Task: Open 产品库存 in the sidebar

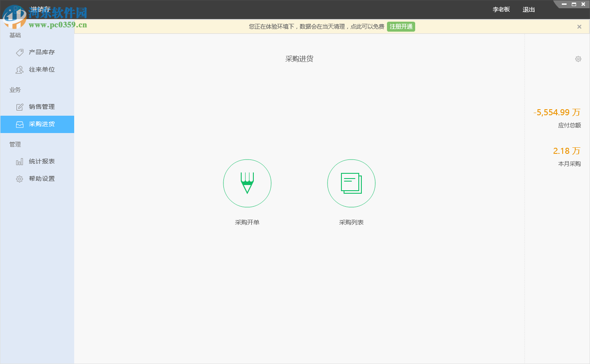Action: coord(37,52)
